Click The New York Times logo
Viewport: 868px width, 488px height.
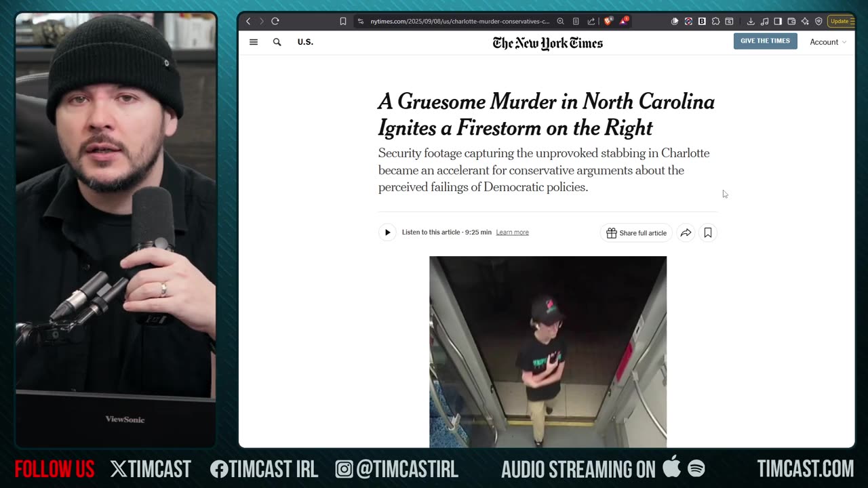(547, 43)
